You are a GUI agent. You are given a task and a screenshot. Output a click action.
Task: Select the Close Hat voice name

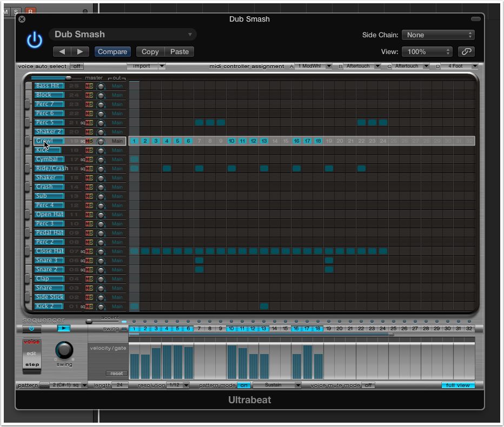click(49, 251)
